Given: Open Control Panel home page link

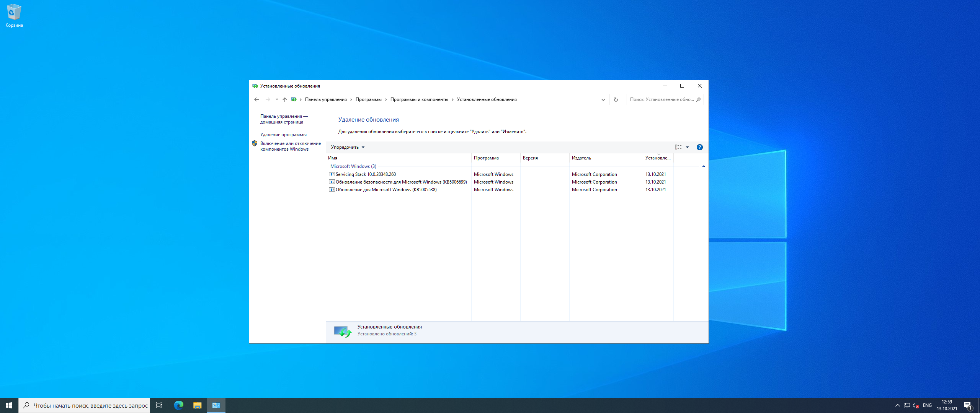Looking at the screenshot, I should pyautogui.click(x=284, y=119).
